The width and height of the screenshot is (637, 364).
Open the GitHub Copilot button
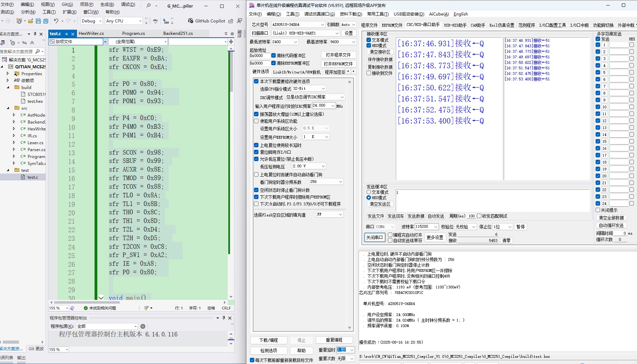(x=206, y=21)
